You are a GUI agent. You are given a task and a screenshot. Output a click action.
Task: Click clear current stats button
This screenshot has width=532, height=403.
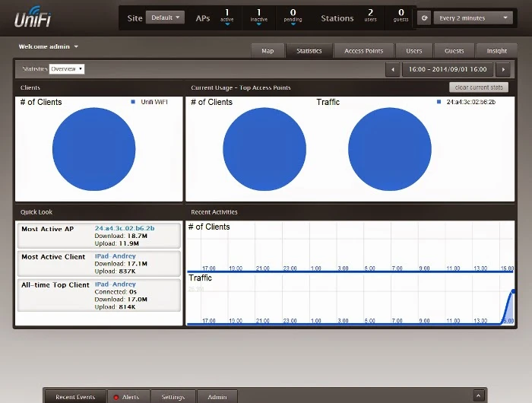(x=479, y=87)
